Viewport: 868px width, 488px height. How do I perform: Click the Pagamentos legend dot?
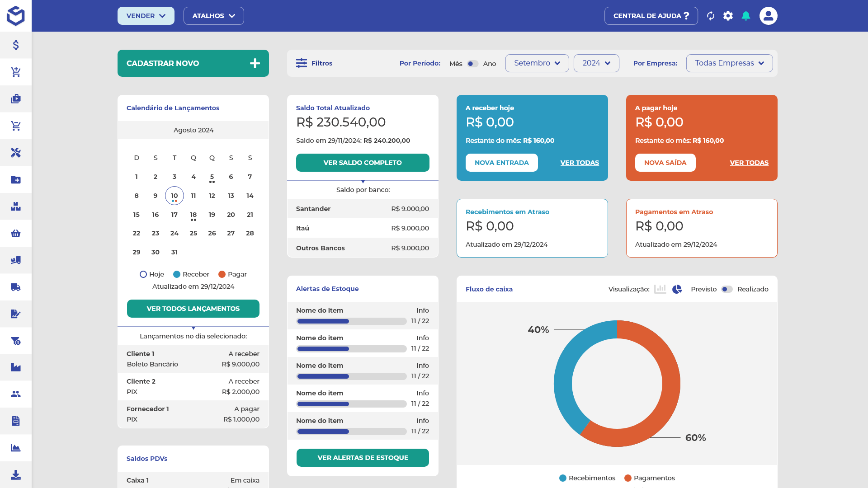pyautogui.click(x=628, y=478)
